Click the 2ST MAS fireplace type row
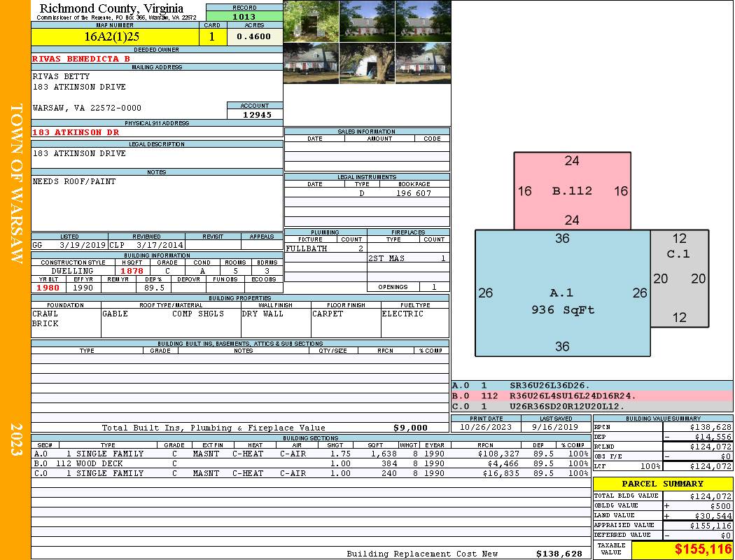Viewport: 735px width, 560px height. pos(407,258)
